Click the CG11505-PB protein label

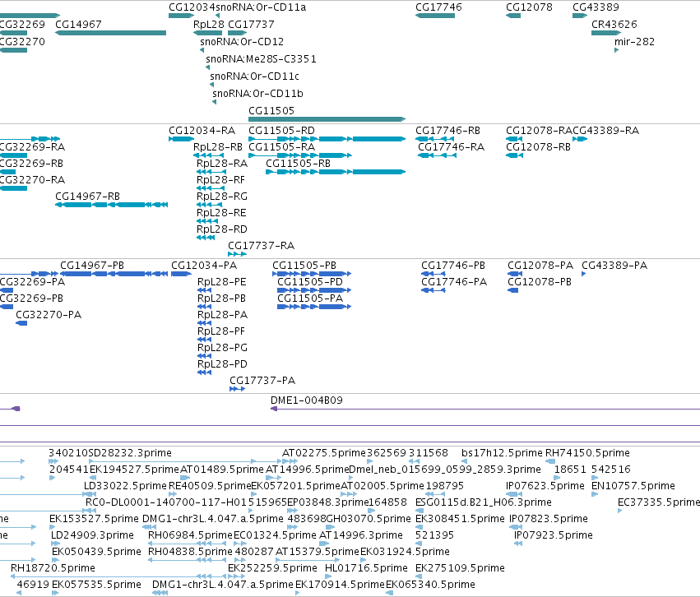pos(304,266)
